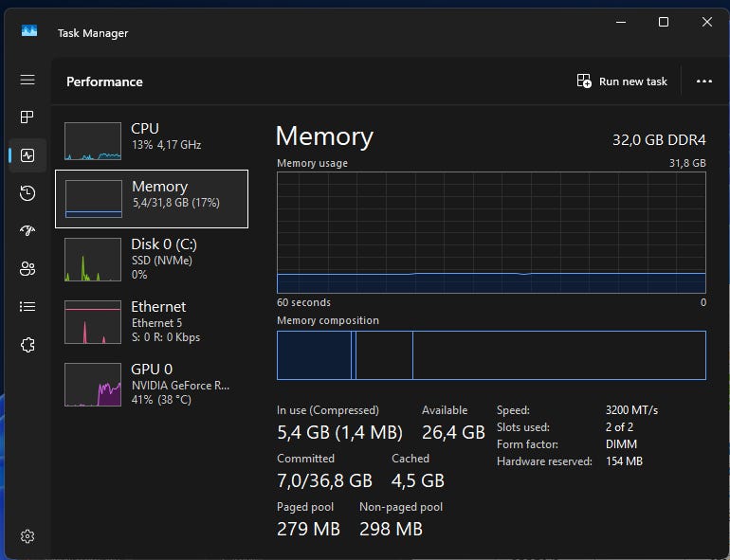Click the Run new task button
This screenshot has width=730, height=560.
click(622, 81)
